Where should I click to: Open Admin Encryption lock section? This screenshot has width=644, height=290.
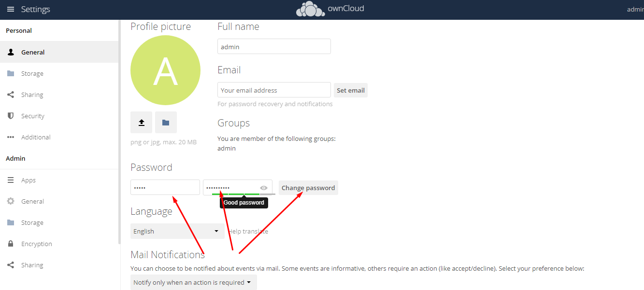click(36, 244)
